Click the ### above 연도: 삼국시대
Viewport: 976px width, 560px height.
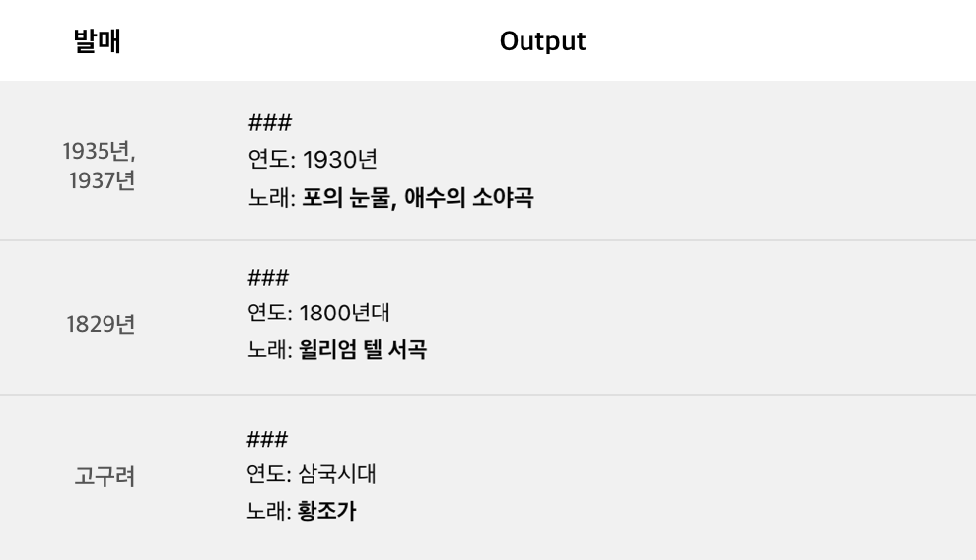coord(267,440)
